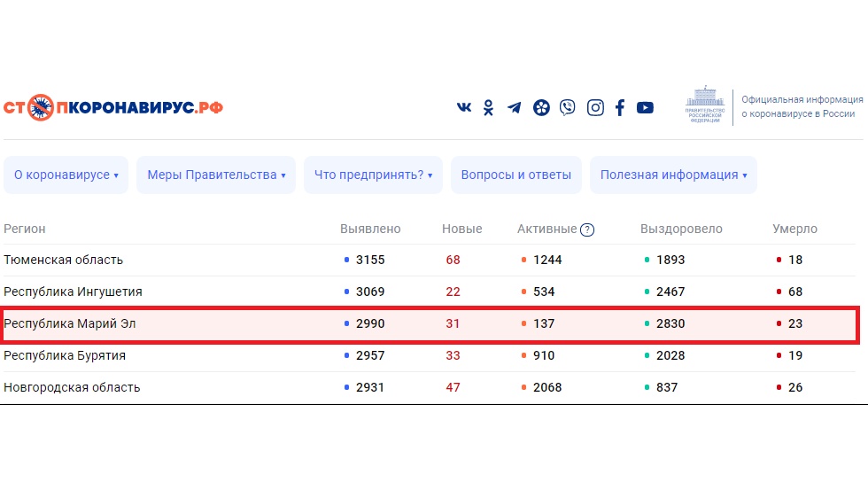This screenshot has width=868, height=490.
Task: Open the Что предпринять? dropdown
Action: pyautogui.click(x=373, y=175)
